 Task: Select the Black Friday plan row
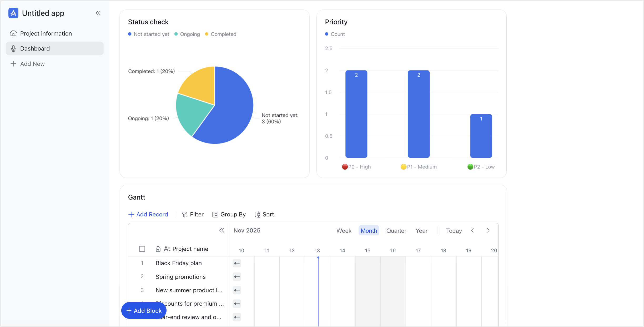click(179, 263)
